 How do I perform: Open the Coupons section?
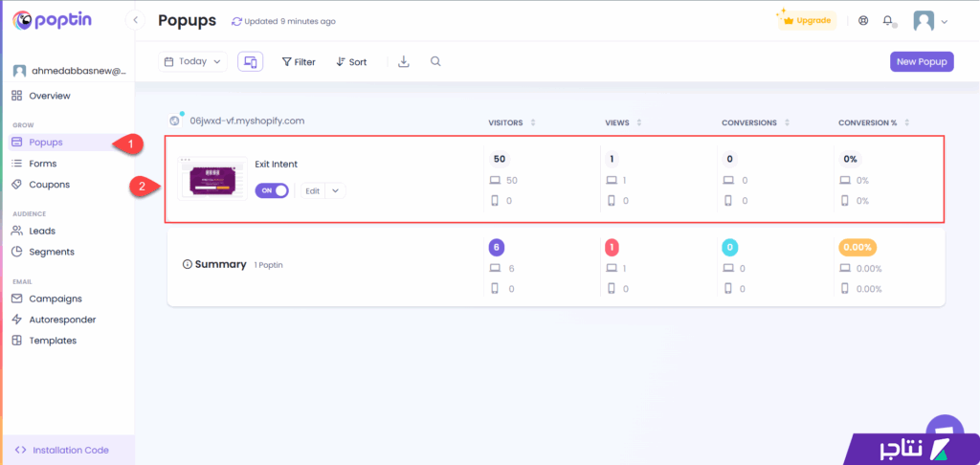pos(41,185)
